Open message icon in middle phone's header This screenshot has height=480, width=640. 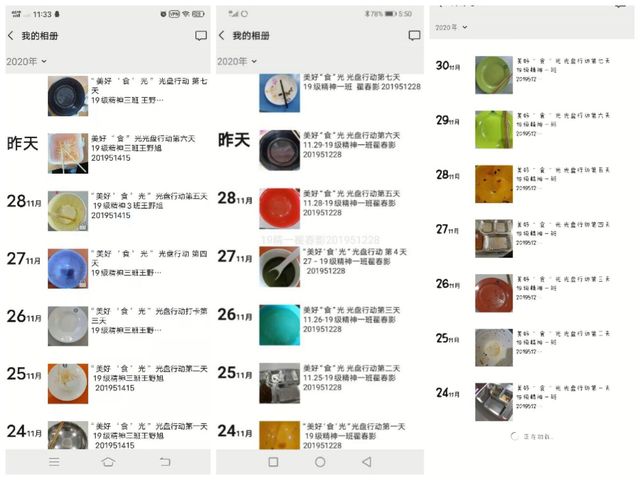point(412,35)
